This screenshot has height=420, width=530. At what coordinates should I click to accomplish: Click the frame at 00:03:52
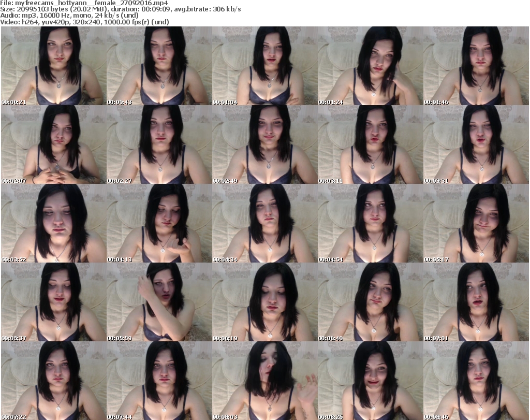[x=53, y=223]
